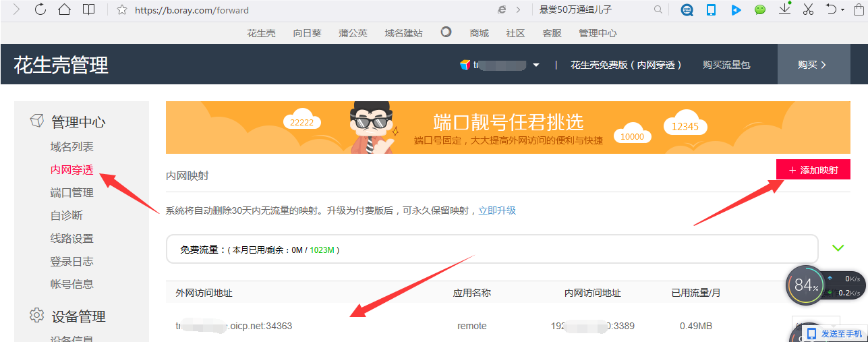Click the scissors screenshot tool icon
The image size is (868, 342).
coord(809,10)
